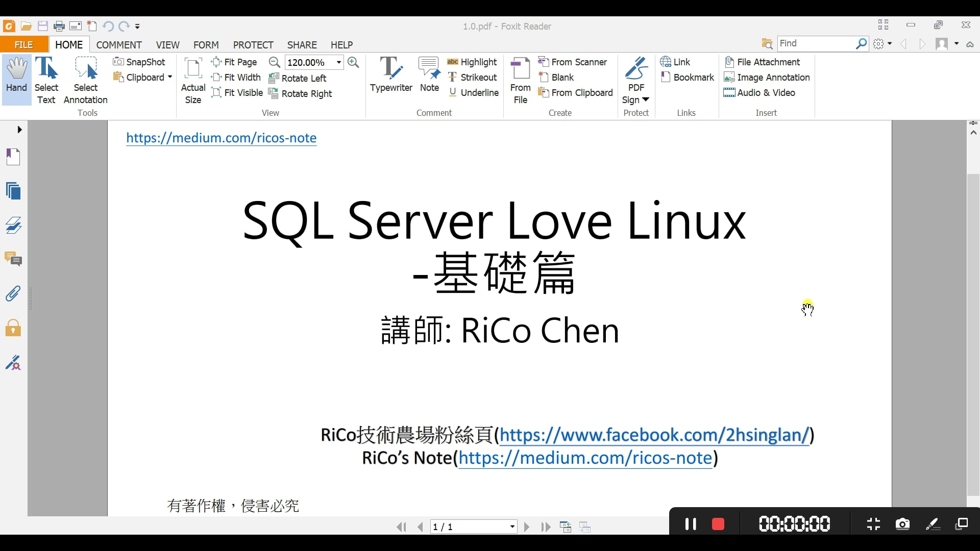Open the page number dropdown
The height and width of the screenshot is (551, 980).
tap(512, 527)
